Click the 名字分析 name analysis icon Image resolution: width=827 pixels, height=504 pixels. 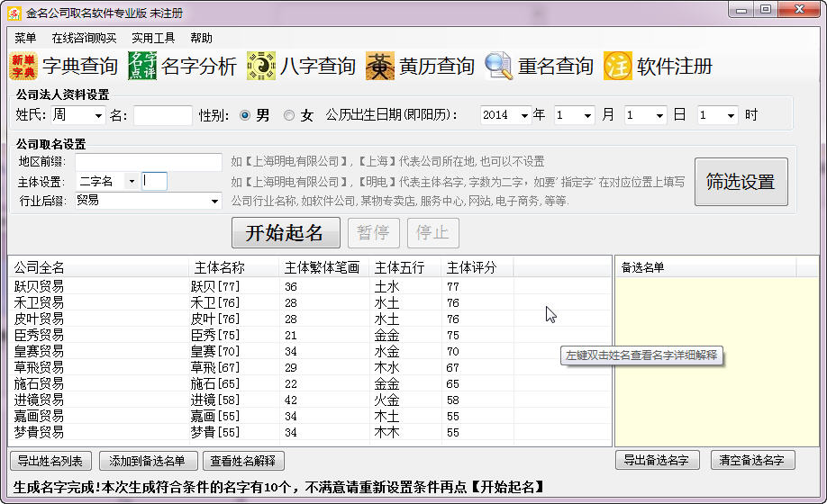(141, 67)
